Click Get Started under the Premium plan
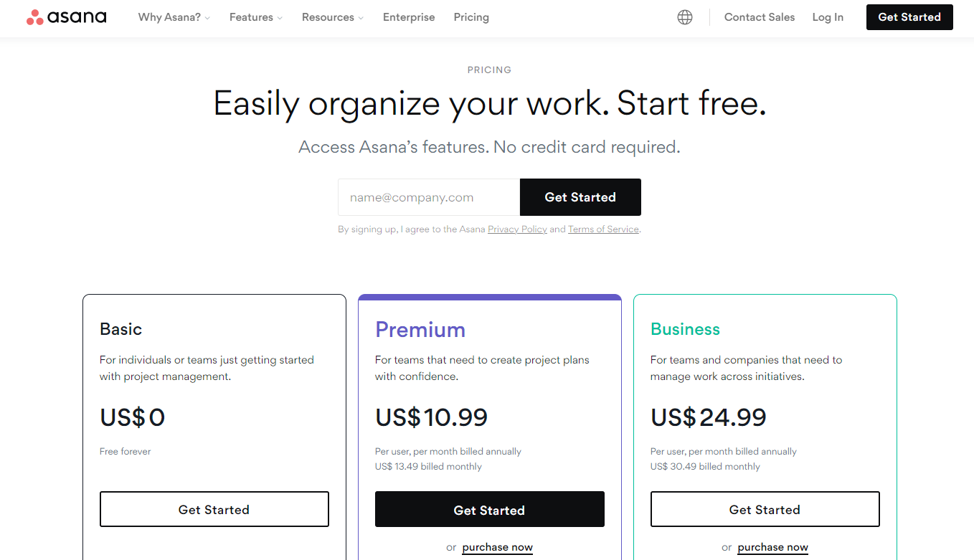 point(489,510)
